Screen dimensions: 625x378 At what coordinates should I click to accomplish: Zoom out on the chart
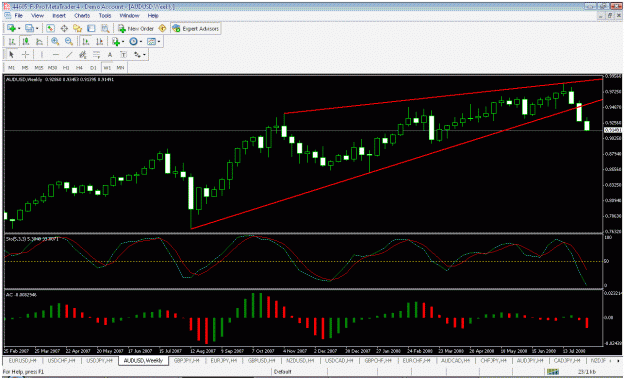69,41
